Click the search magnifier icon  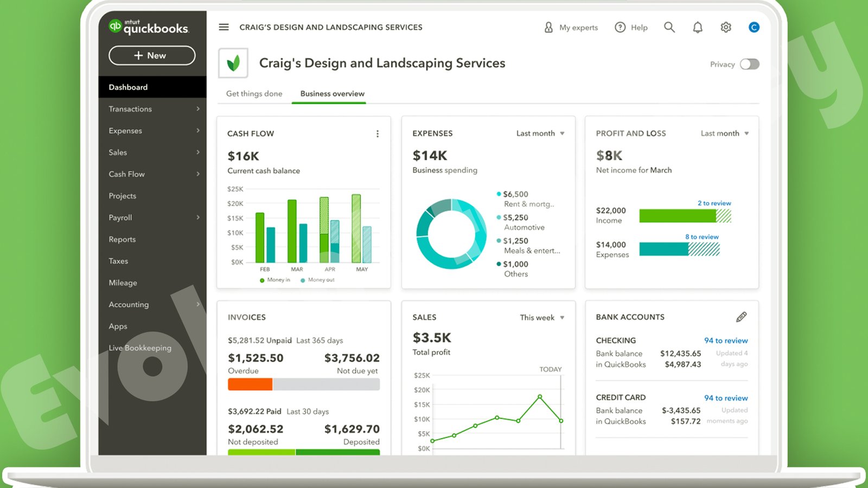(669, 27)
